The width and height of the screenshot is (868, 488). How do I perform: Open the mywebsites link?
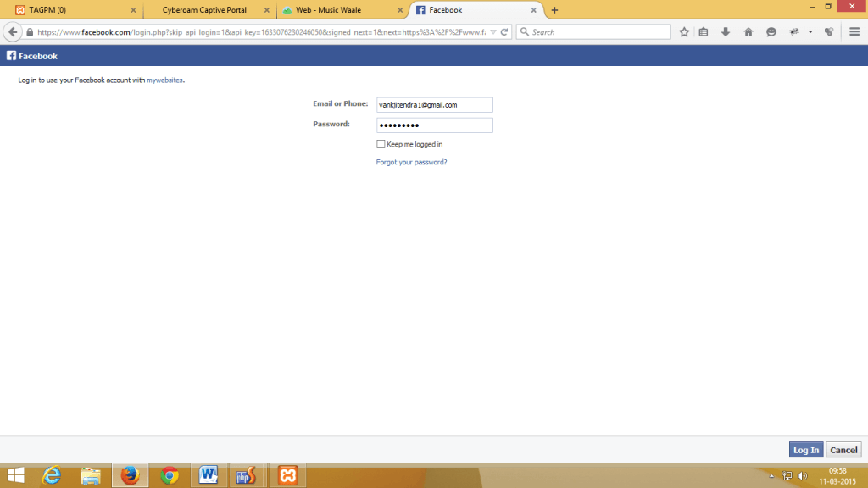pos(164,80)
